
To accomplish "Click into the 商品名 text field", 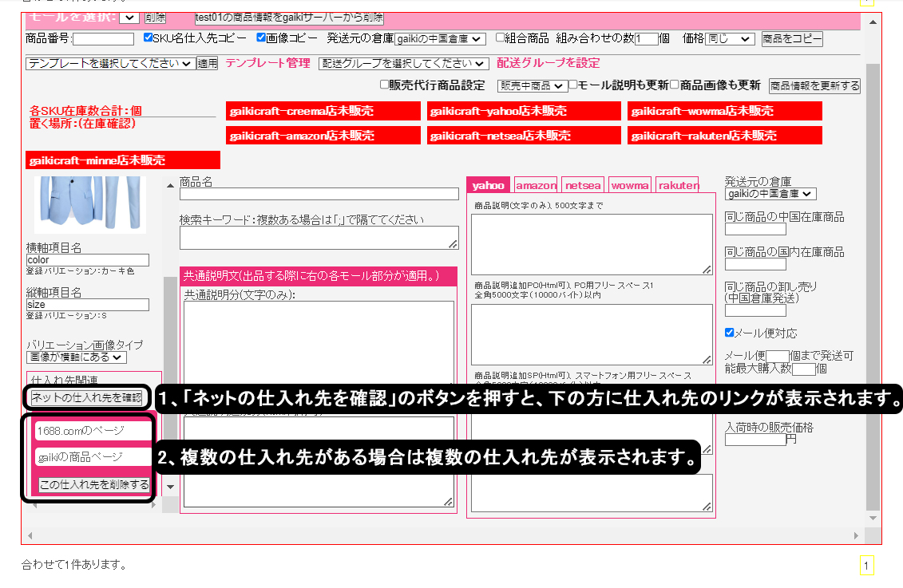I will 319,194.
